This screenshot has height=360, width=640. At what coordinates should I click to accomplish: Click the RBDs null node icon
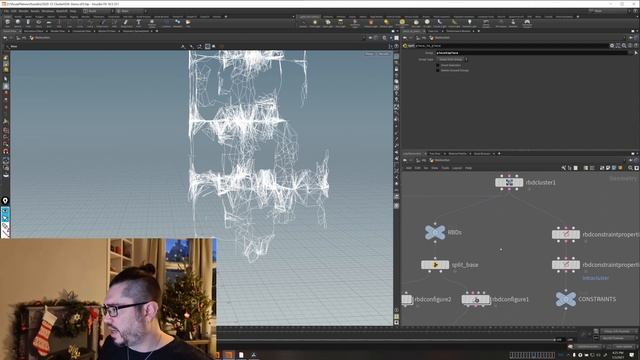click(x=435, y=232)
